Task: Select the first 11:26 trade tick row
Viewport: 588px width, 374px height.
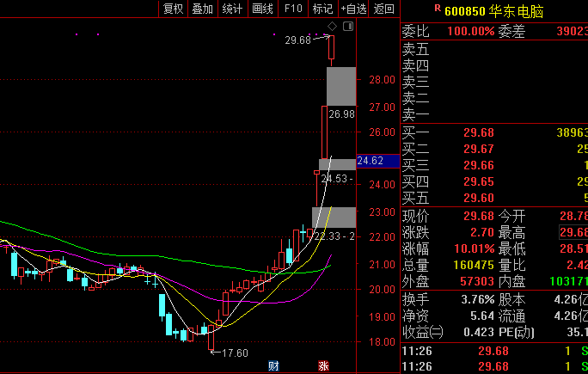Action: coord(494,351)
